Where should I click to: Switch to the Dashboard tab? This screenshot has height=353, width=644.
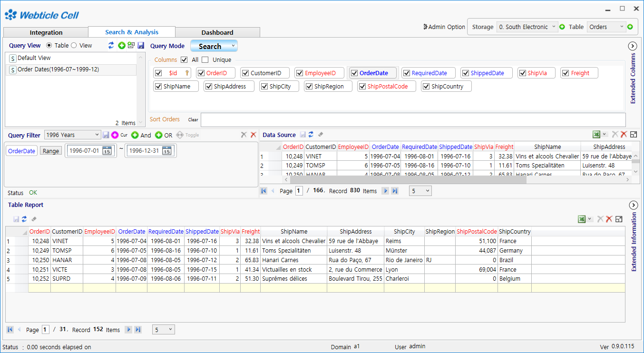click(x=217, y=32)
